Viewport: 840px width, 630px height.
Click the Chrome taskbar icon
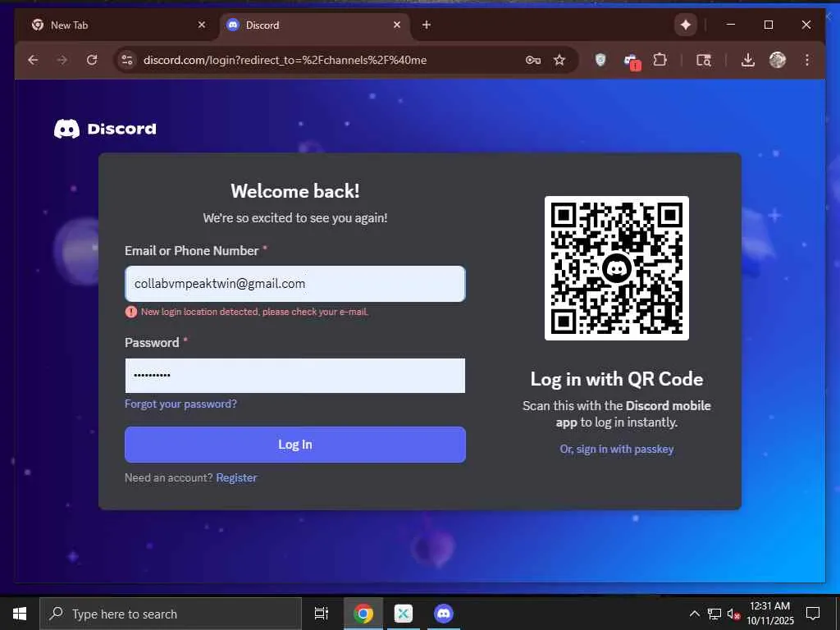(x=363, y=614)
